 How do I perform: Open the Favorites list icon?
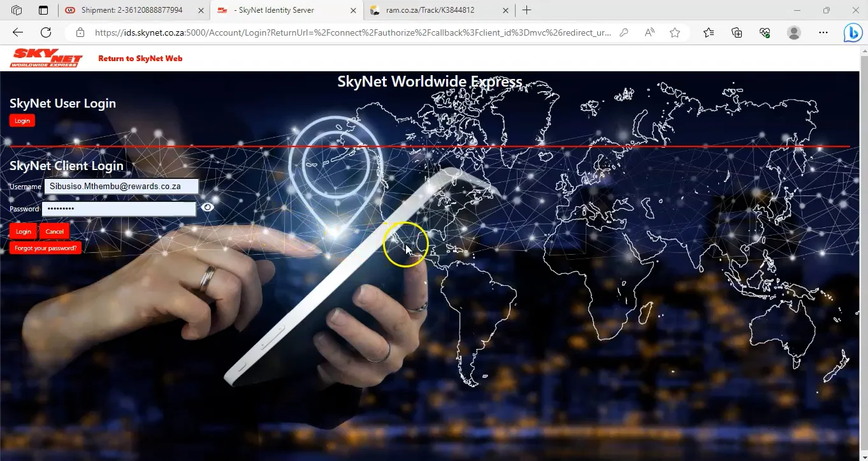point(708,32)
